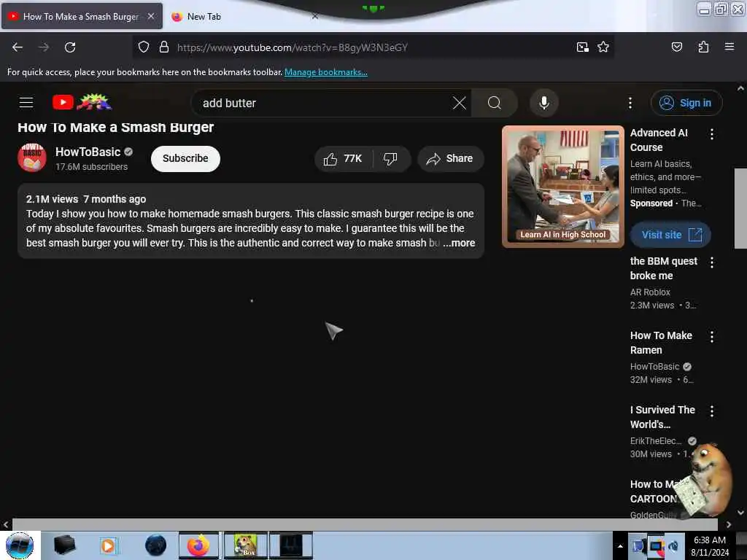Go to YouTube home via logo
747x560 pixels.
pyautogui.click(x=82, y=102)
